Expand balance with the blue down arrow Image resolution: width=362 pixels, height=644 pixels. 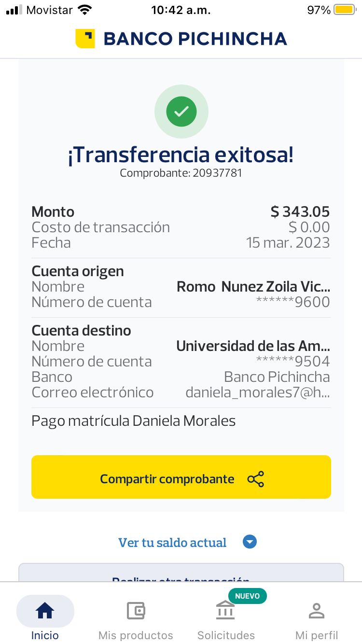point(250,542)
